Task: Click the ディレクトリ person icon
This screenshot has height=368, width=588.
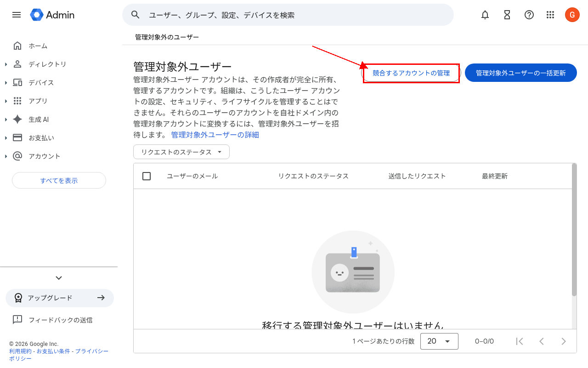Action: click(x=17, y=64)
